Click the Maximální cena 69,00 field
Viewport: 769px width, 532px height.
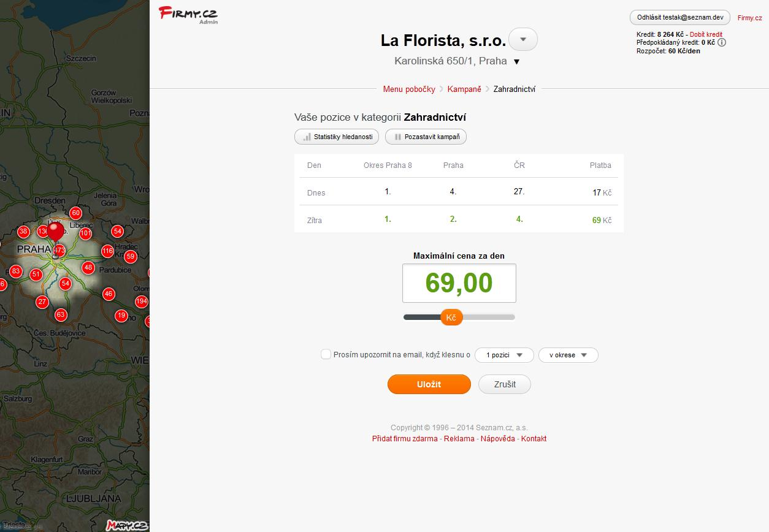coord(459,283)
